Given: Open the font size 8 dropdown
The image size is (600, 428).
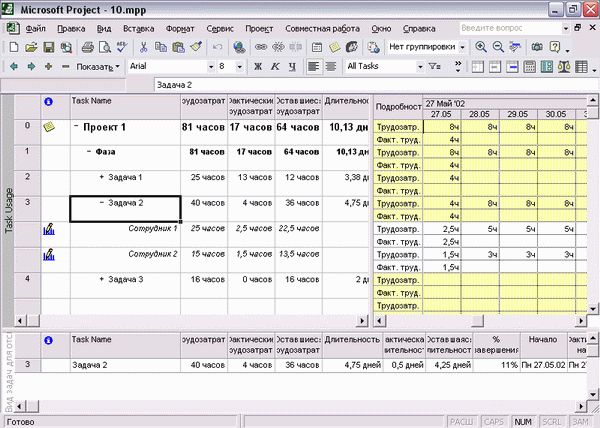Looking at the screenshot, I should coord(240,67).
